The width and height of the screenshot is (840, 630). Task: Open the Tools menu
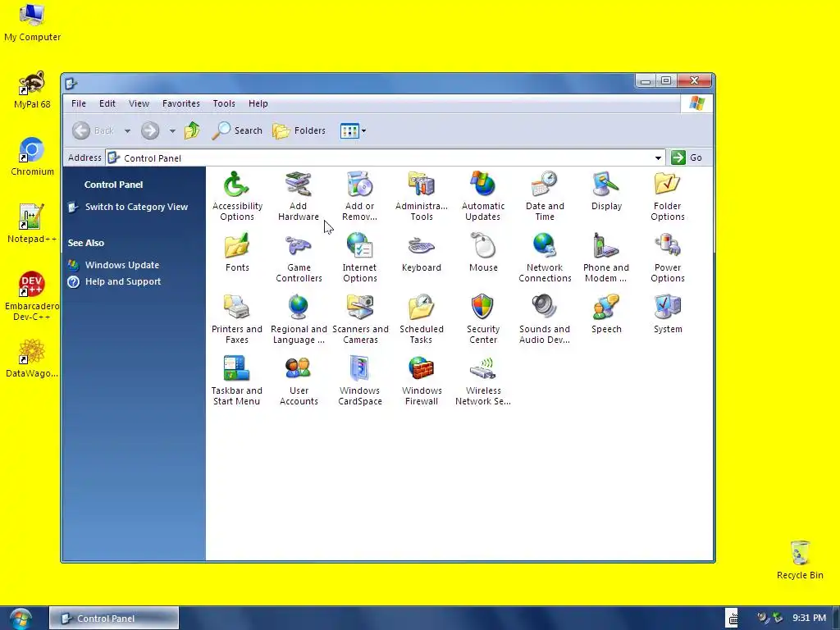[x=224, y=103]
